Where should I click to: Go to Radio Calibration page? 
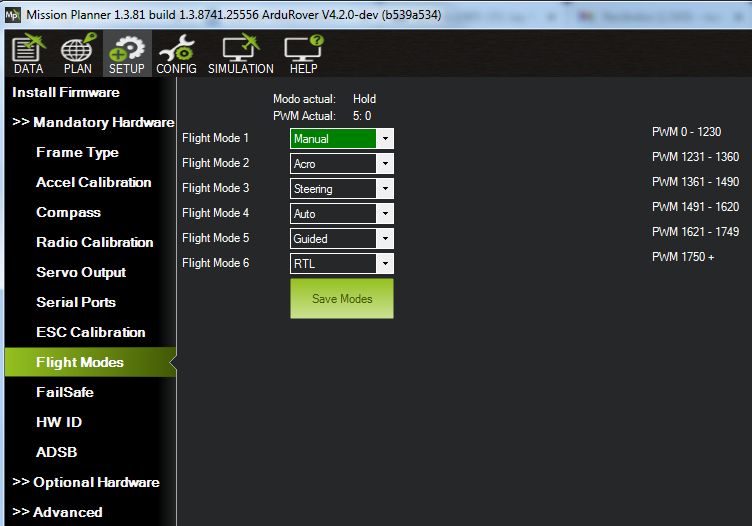click(x=94, y=242)
